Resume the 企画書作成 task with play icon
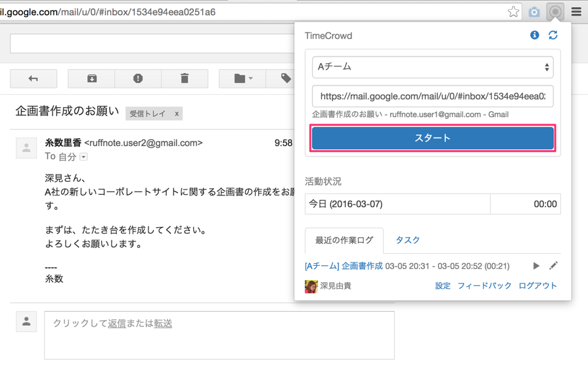The height and width of the screenshot is (373, 588). (x=536, y=266)
